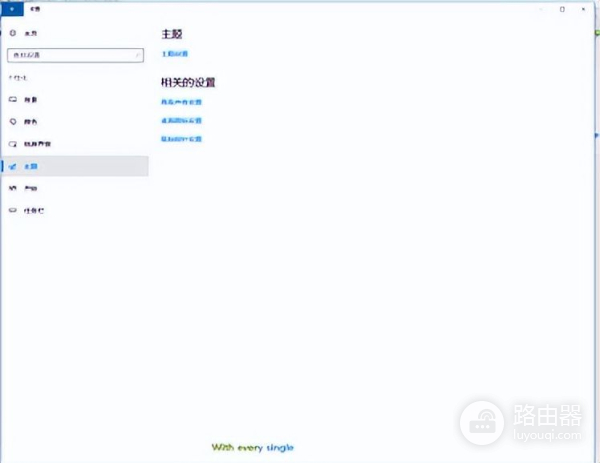Image resolution: width=600 pixels, height=463 pixels.
Task: Open the 任务栏 (Taskbar) page
Action: (x=75, y=210)
